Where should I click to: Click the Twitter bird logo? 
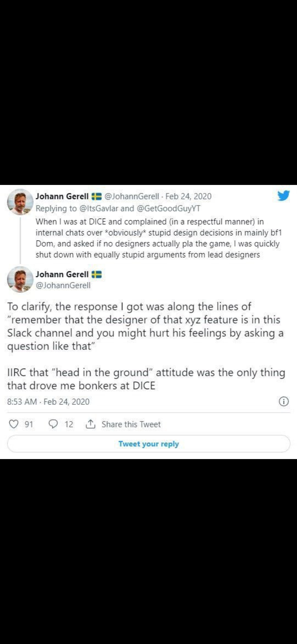tap(283, 196)
